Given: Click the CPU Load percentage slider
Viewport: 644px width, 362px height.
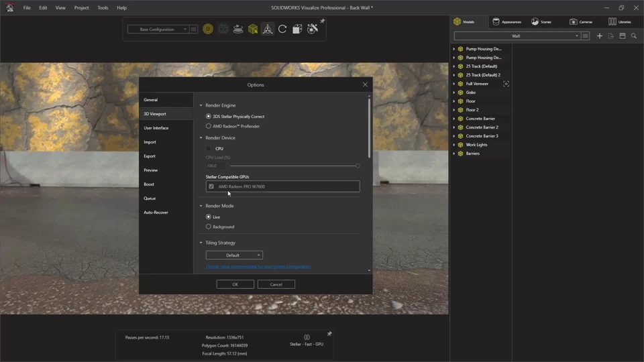Looking at the screenshot, I should pyautogui.click(x=294, y=166).
